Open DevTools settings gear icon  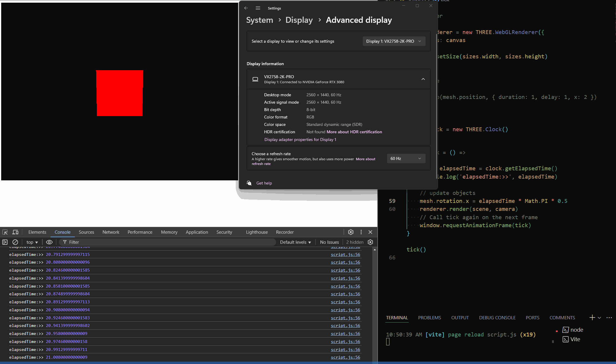click(x=351, y=232)
